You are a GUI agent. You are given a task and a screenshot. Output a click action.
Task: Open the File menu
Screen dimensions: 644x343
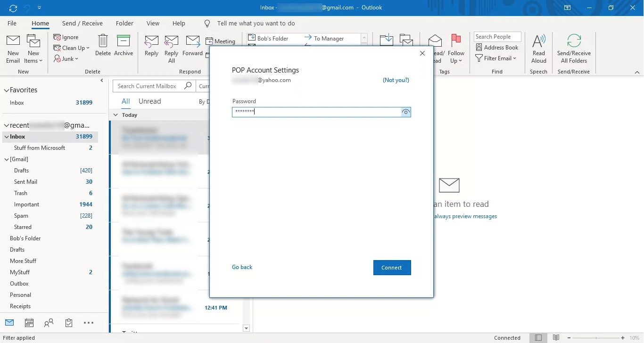(12, 23)
